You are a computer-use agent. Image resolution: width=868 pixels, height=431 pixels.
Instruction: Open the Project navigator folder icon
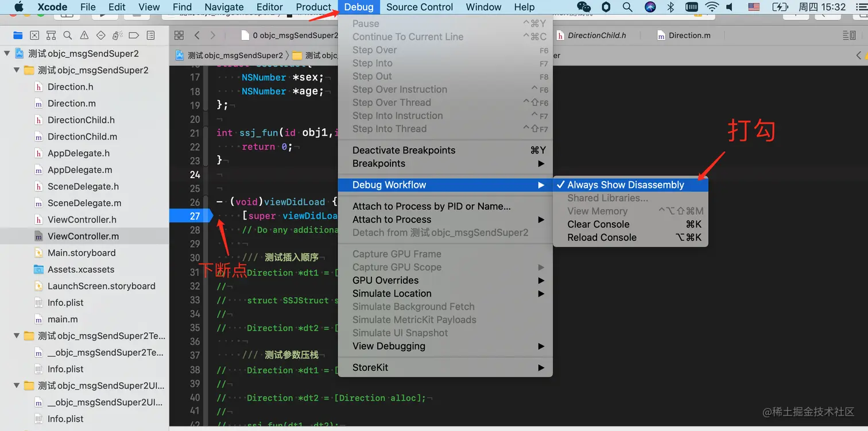[x=18, y=36]
